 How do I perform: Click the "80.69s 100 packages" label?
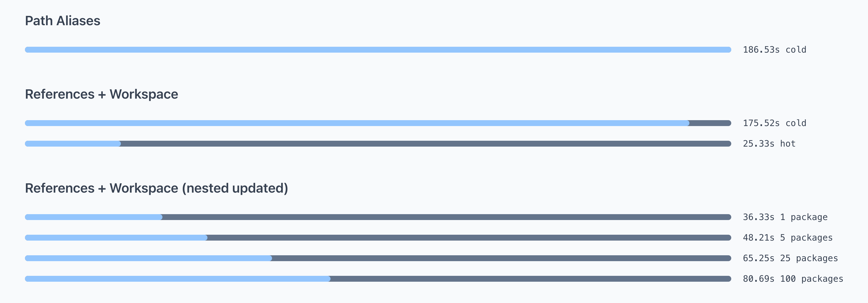pyautogui.click(x=793, y=279)
